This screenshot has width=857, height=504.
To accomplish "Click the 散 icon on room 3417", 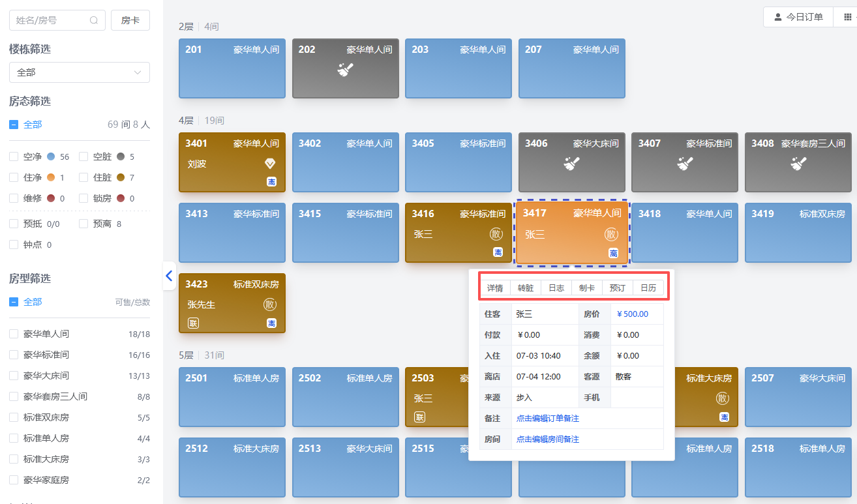I will (x=611, y=234).
